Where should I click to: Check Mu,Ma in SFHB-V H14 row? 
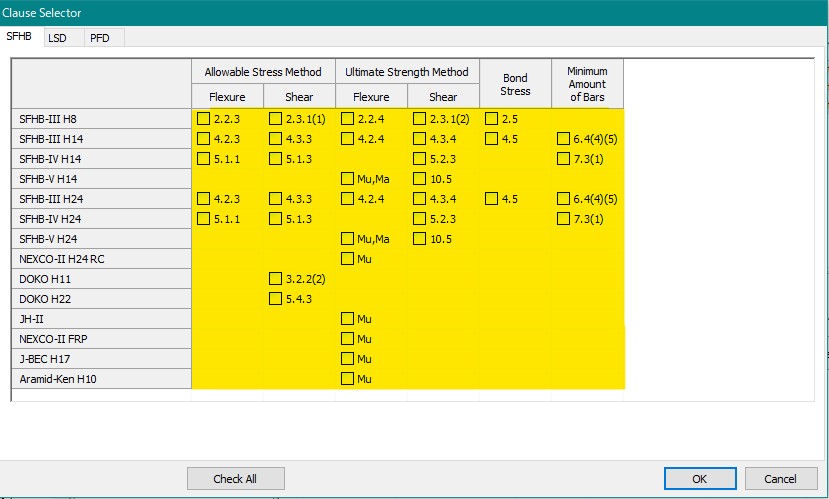click(x=347, y=179)
